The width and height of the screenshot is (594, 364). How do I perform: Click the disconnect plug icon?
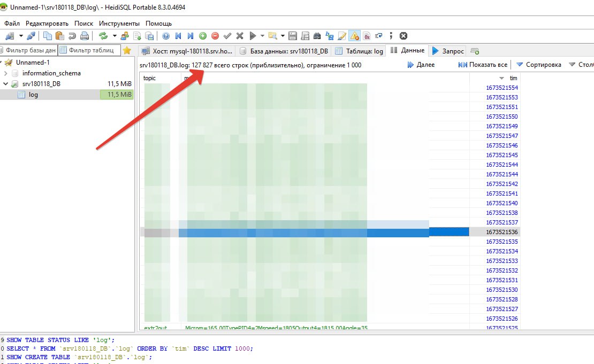tap(31, 36)
